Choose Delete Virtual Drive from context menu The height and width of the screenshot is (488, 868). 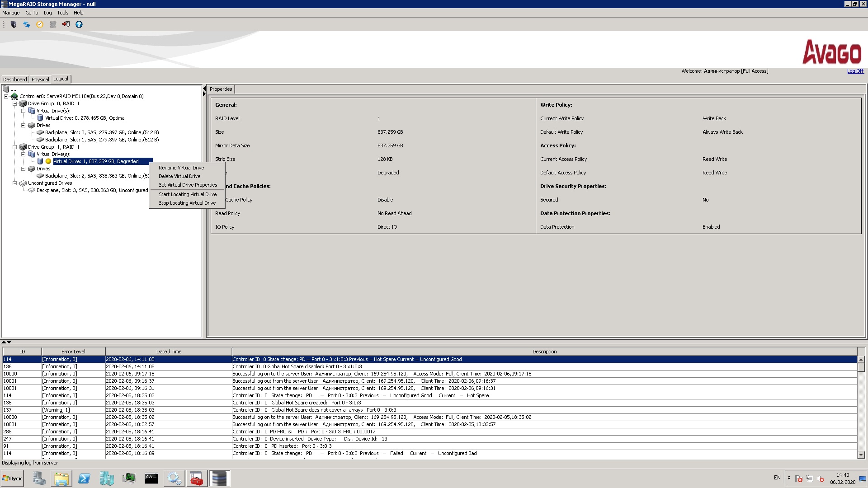(x=179, y=176)
